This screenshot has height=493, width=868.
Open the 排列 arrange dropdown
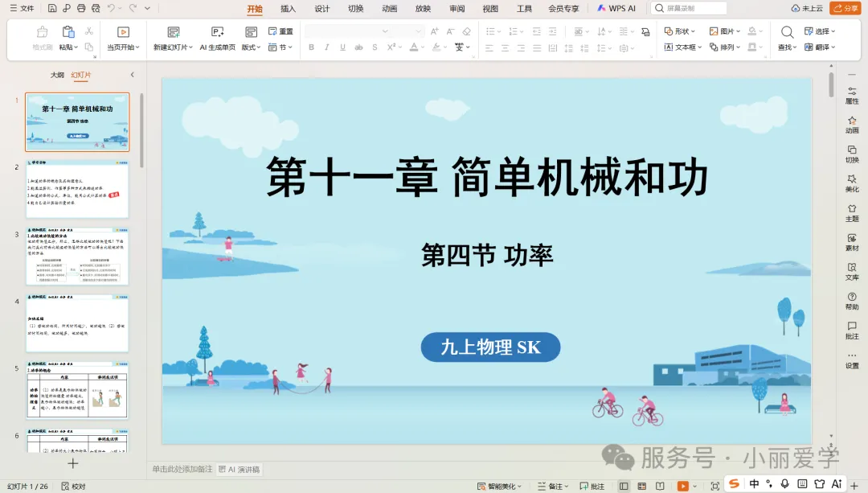(725, 47)
